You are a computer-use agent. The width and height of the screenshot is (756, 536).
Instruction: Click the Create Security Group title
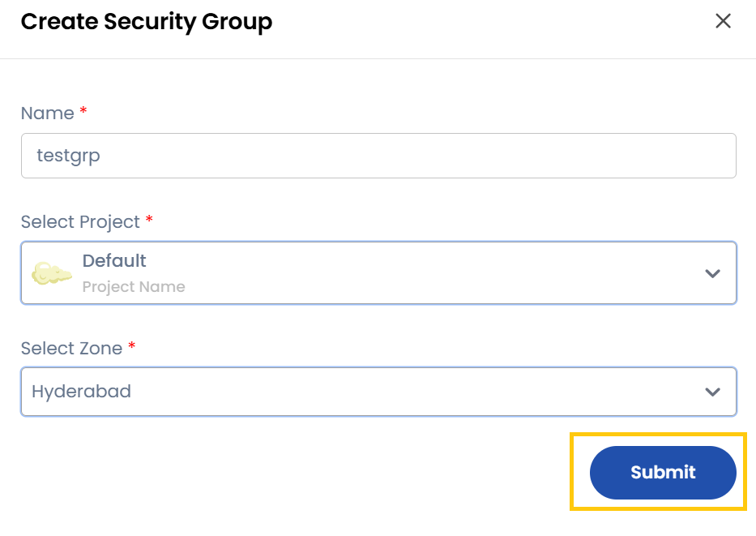click(x=146, y=21)
